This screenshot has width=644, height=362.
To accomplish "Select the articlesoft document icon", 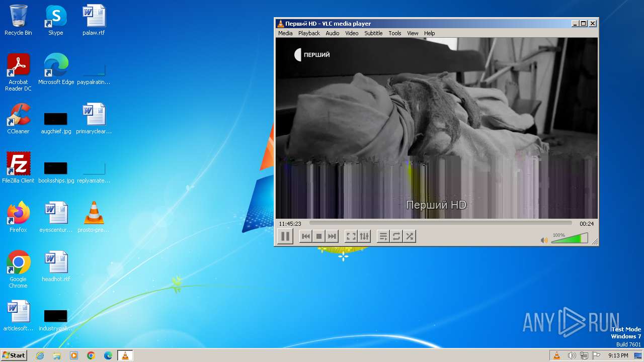I will pos(18,316).
